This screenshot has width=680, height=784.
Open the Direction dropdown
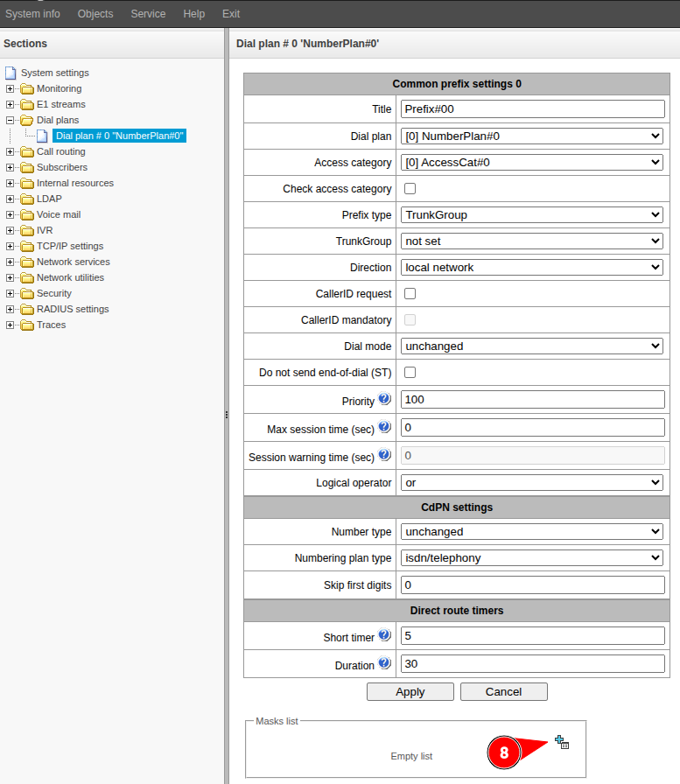point(532,268)
